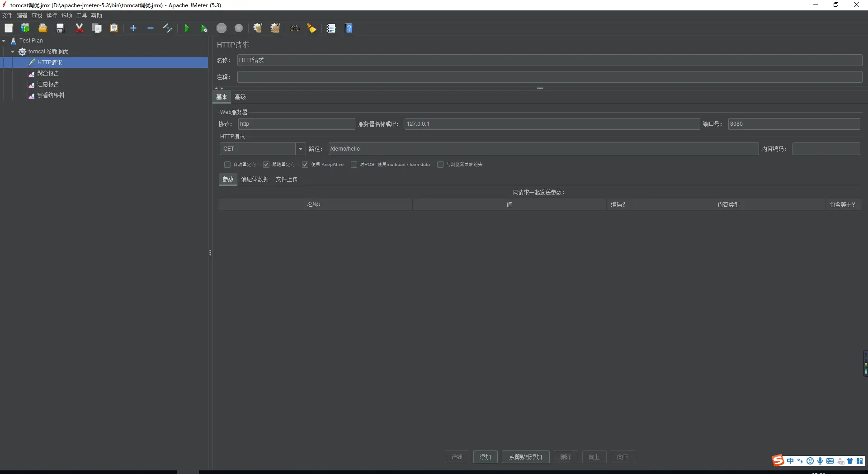Click the Copy toolbar icon
This screenshot has width=868, height=474.
(97, 28)
